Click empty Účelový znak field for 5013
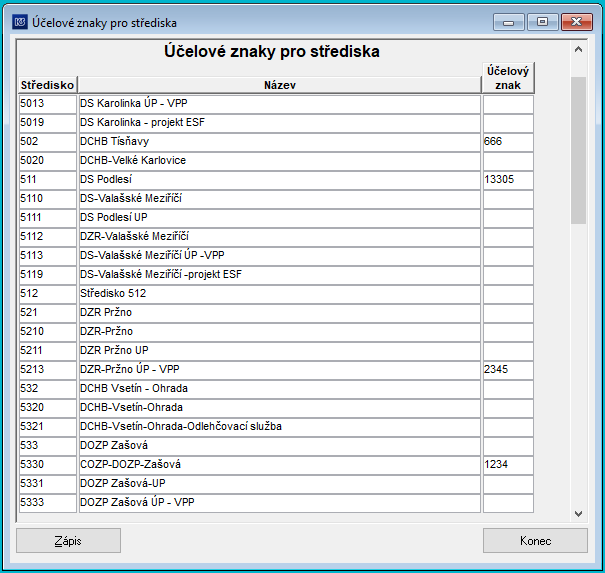This screenshot has width=605, height=573. tap(508, 104)
